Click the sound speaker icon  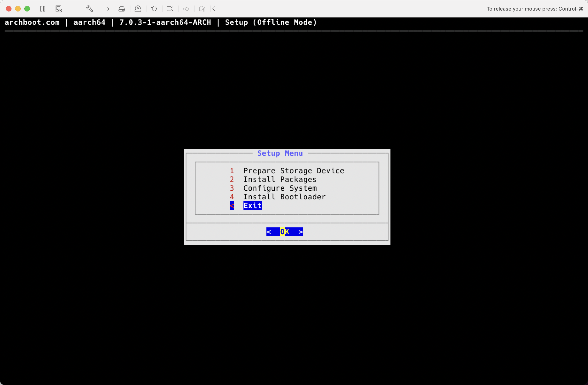(154, 9)
